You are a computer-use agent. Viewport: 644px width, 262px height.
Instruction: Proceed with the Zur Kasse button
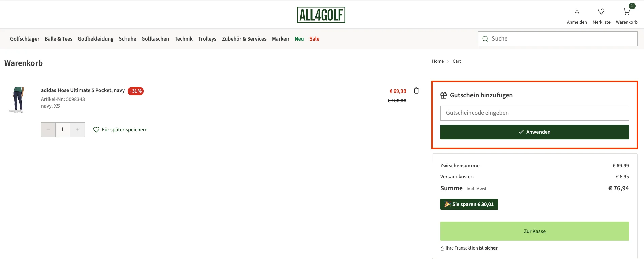coord(534,231)
